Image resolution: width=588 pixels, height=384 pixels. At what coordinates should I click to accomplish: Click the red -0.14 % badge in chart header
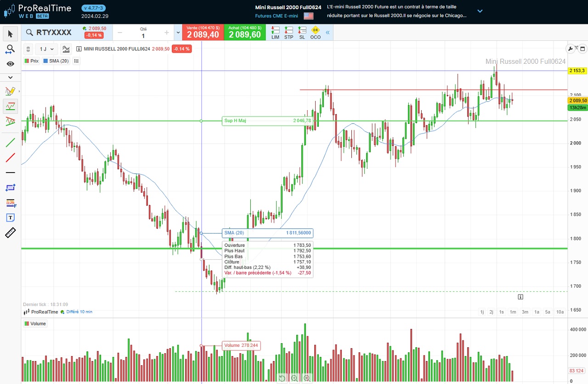point(181,49)
